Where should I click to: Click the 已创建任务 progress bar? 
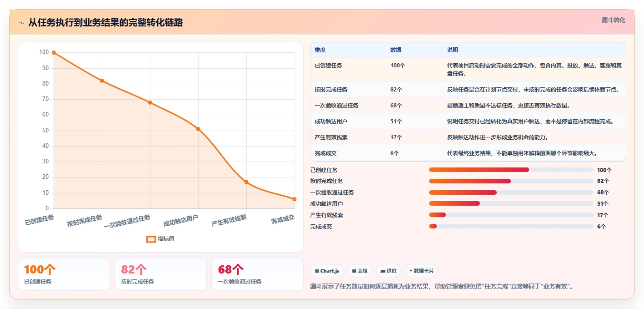(x=511, y=170)
